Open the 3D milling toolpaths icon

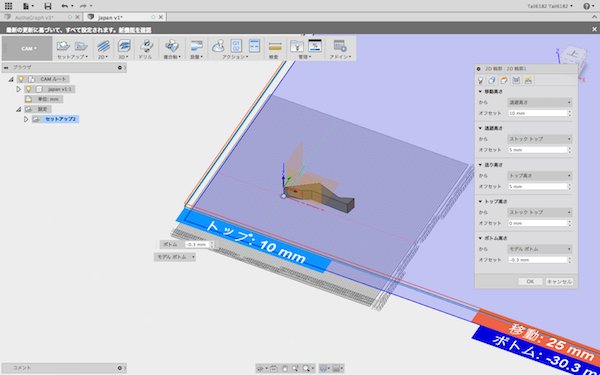(124, 46)
